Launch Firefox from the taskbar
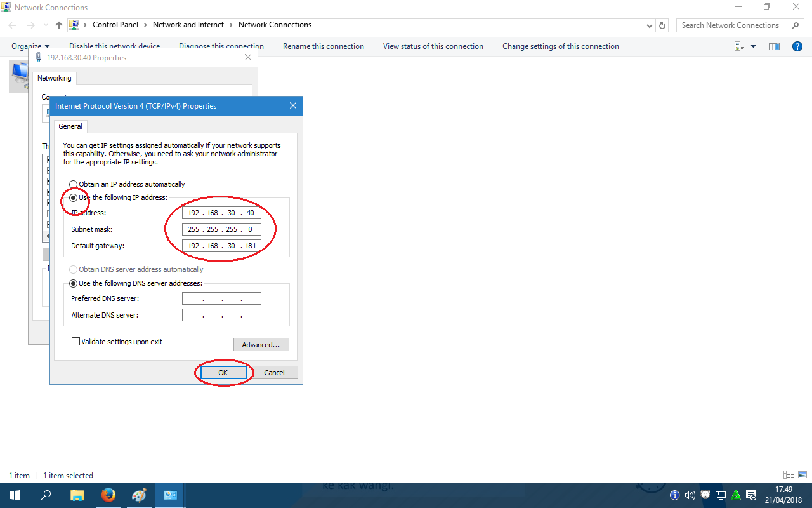 point(108,495)
